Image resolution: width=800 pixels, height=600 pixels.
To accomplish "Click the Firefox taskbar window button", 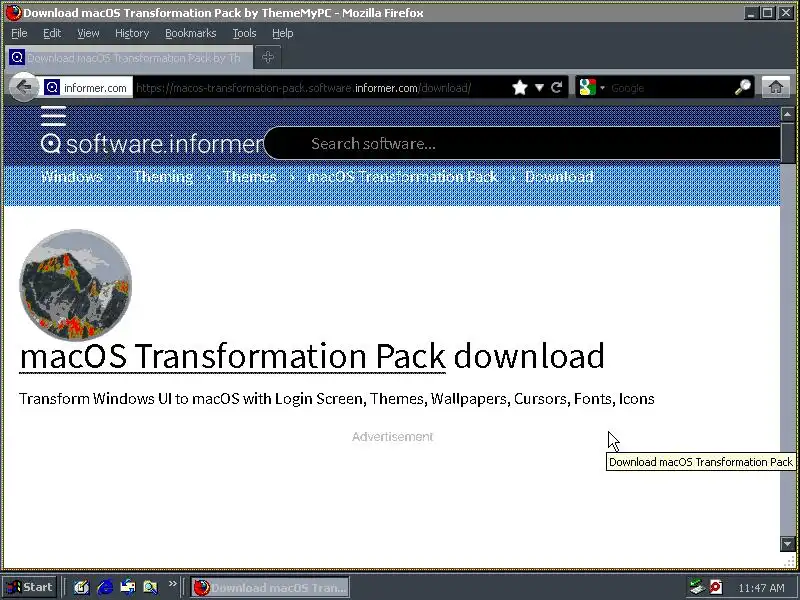I will (x=270, y=587).
